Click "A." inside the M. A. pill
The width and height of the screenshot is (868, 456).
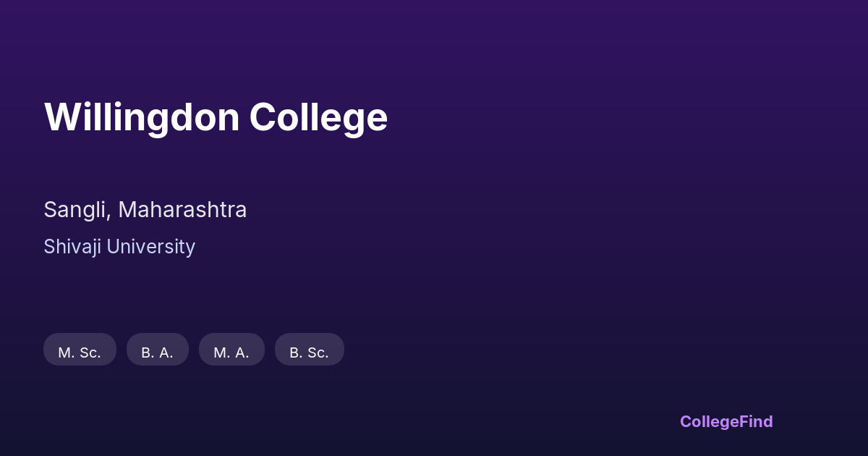click(242, 352)
